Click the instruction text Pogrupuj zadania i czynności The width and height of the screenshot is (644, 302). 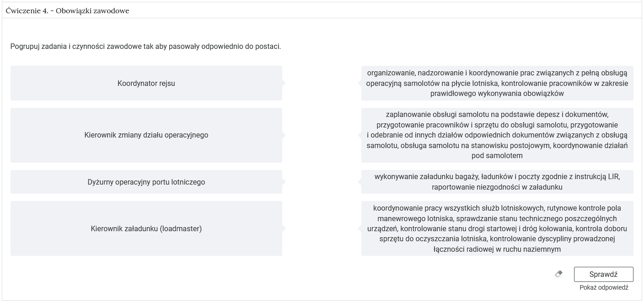(x=145, y=47)
